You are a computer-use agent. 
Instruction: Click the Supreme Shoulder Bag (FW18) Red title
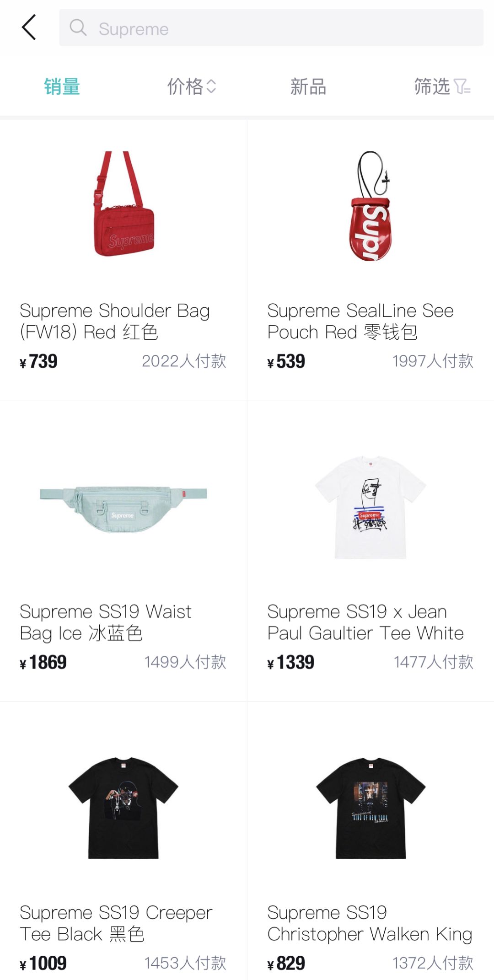point(115,321)
